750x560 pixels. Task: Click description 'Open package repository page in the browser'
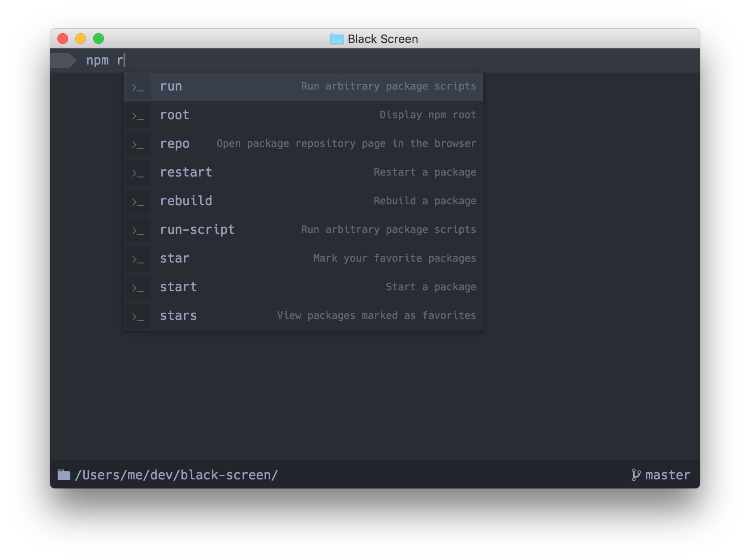coord(346,144)
